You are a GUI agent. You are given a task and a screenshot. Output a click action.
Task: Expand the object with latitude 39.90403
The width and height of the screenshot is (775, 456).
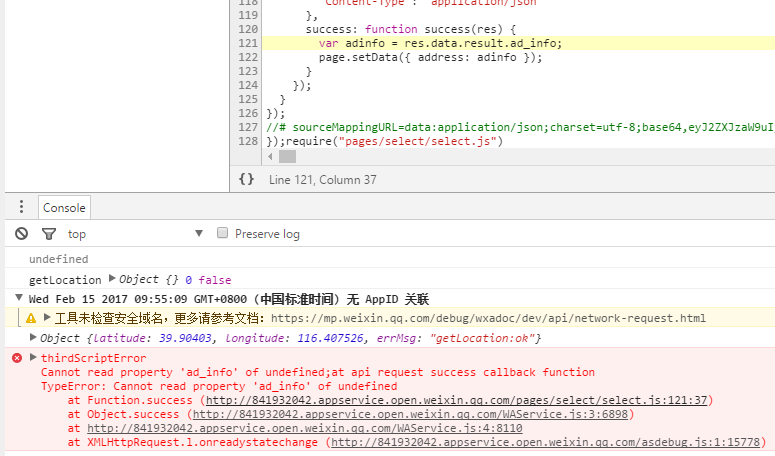[x=34, y=338]
